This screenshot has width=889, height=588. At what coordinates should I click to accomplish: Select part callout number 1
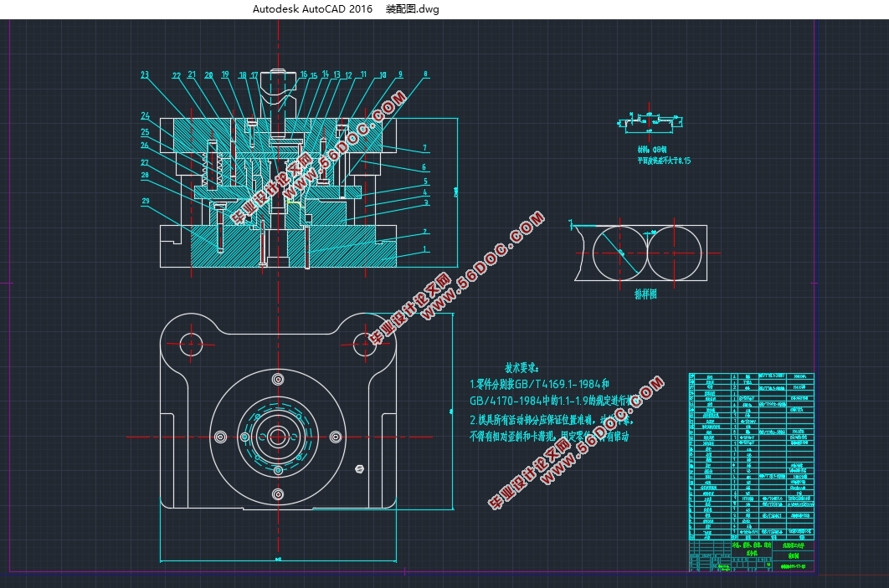point(424,248)
